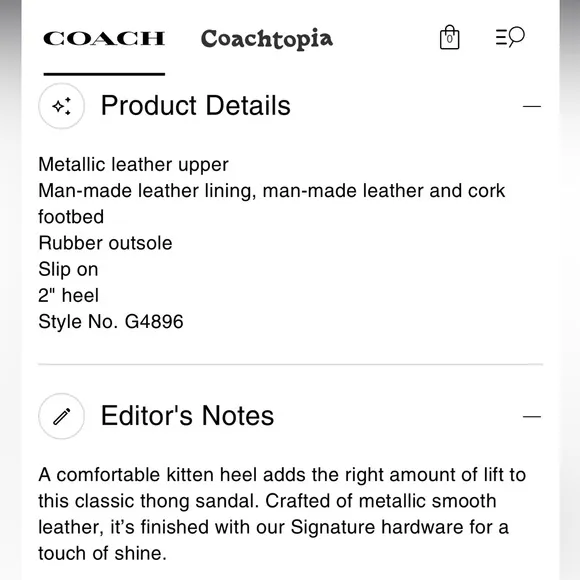This screenshot has width=580, height=580.
Task: Click the zero count in the bag icon
Action: pyautogui.click(x=449, y=39)
